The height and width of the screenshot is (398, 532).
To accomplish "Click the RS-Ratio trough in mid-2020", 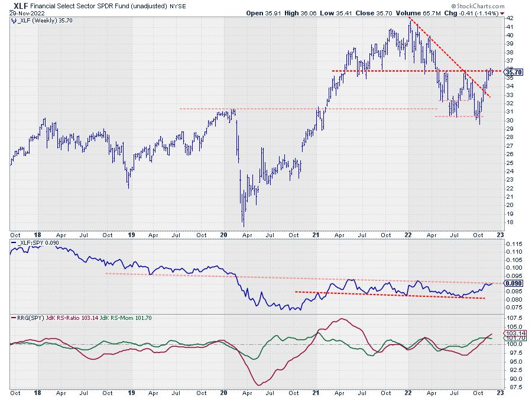I will click(259, 384).
